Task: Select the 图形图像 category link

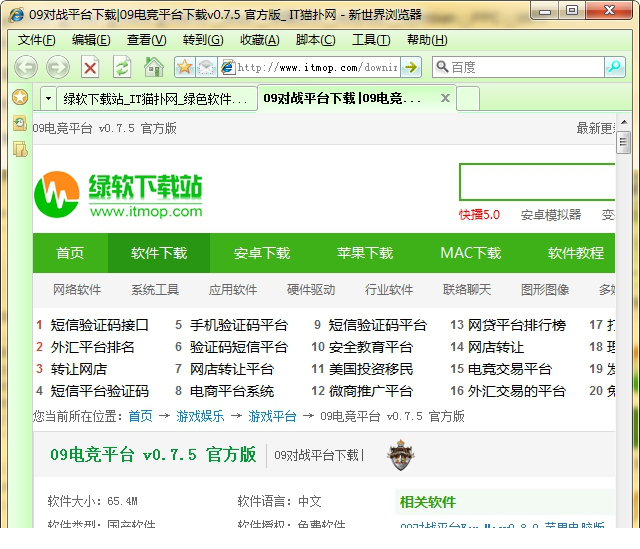Action: coord(544,290)
